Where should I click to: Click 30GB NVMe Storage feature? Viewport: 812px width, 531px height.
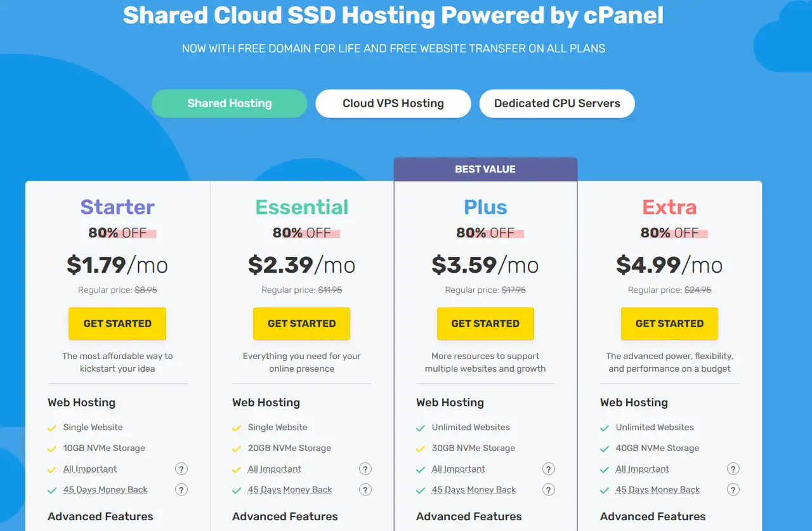[x=473, y=448]
